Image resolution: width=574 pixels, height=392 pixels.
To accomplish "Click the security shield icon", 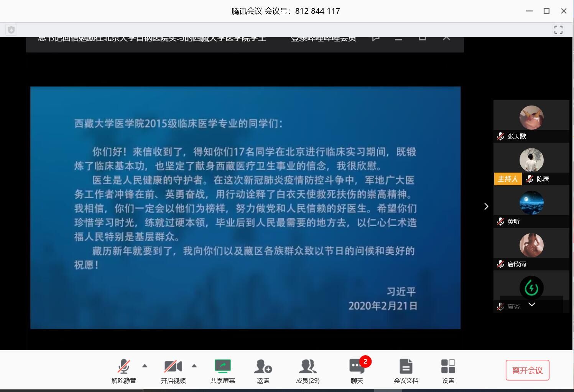I will coord(11,30).
